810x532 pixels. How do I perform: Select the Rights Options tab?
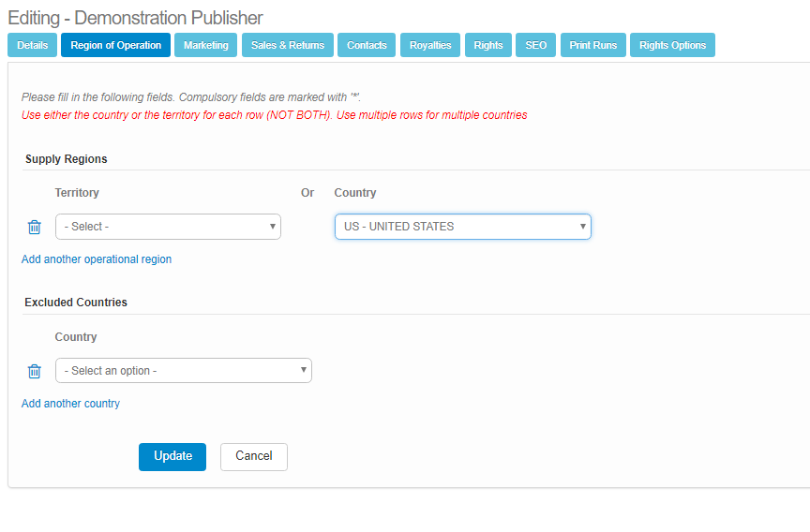pos(672,45)
